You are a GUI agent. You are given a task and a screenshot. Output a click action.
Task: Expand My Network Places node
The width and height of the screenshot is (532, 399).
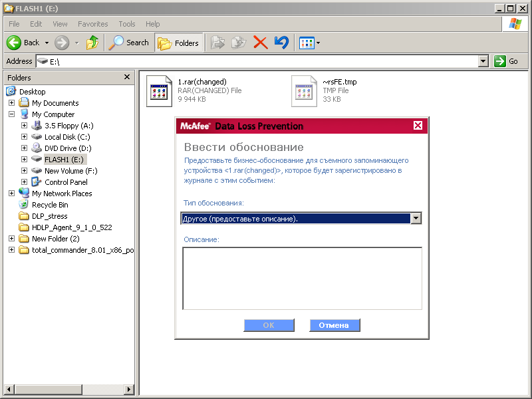pos(11,193)
